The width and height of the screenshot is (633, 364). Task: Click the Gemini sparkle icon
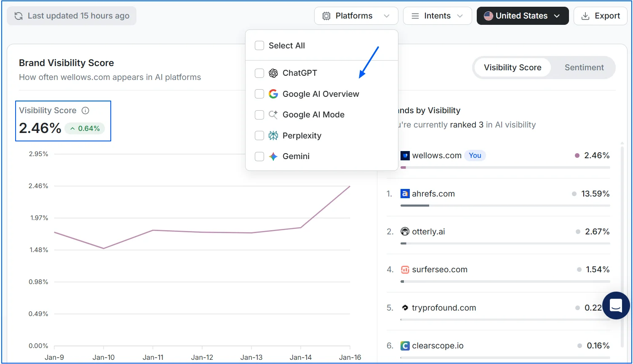click(x=273, y=157)
